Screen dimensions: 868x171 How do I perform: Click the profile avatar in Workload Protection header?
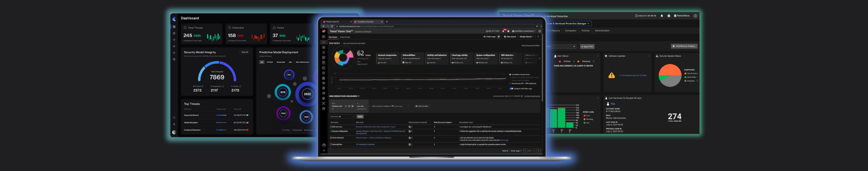click(695, 16)
